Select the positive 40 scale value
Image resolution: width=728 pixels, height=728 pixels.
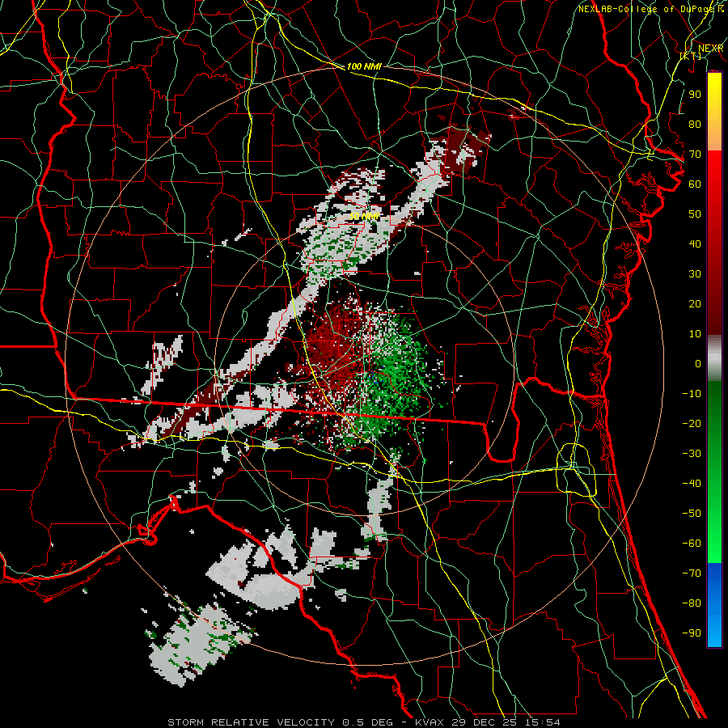(x=695, y=244)
